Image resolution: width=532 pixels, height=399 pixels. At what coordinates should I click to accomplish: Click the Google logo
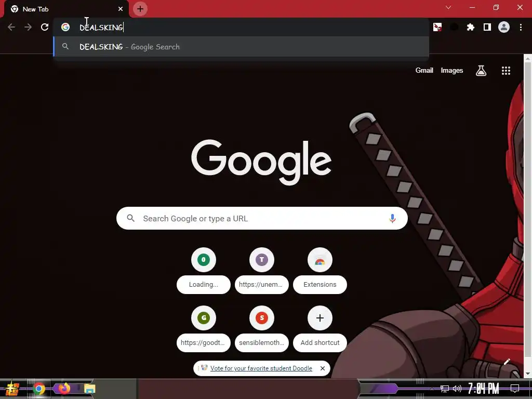261,162
